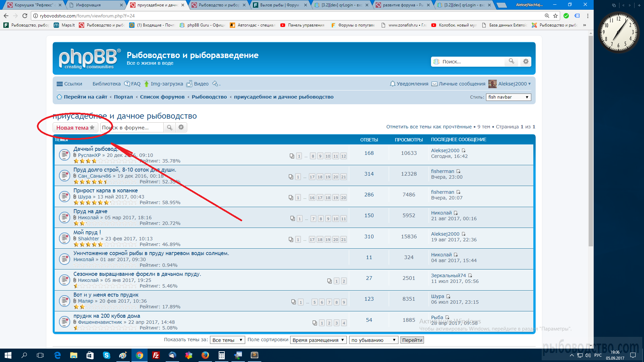This screenshot has width=644, height=362.
Task: Open Личные сообщения envelope inbox
Action: click(x=458, y=84)
